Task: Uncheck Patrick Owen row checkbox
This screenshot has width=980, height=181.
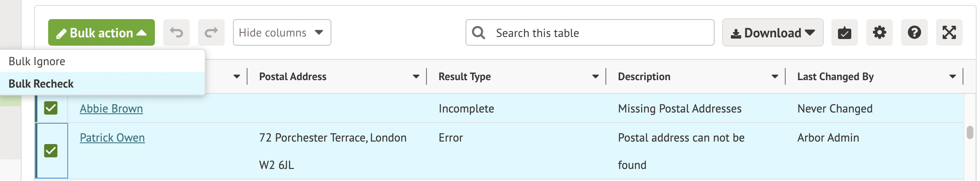Action: coord(51,150)
